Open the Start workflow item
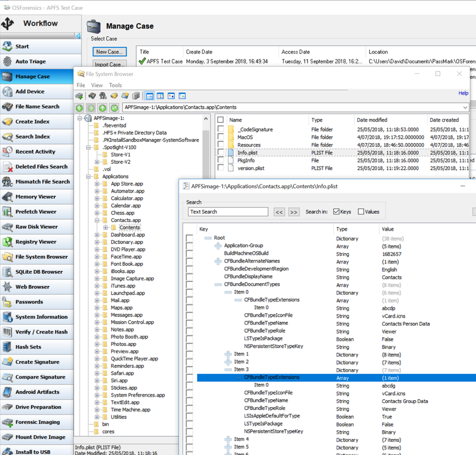The width and height of the screenshot is (476, 455). 37,46
